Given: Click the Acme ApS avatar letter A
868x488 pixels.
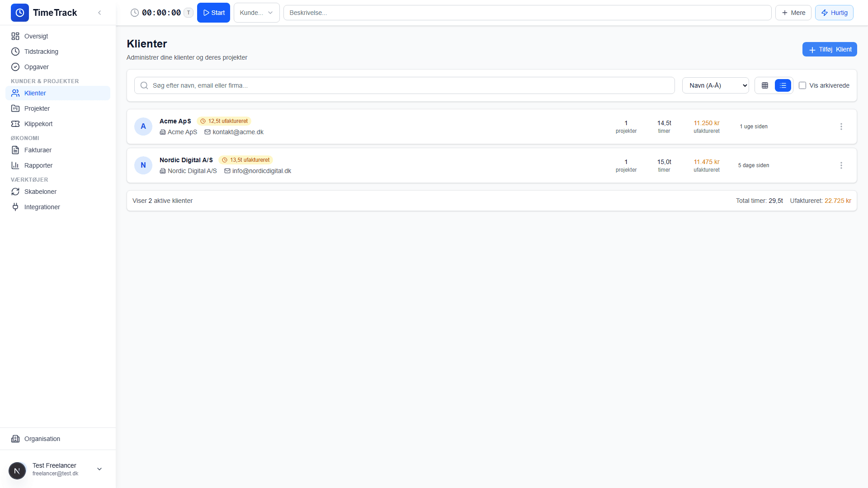Looking at the screenshot, I should point(143,127).
